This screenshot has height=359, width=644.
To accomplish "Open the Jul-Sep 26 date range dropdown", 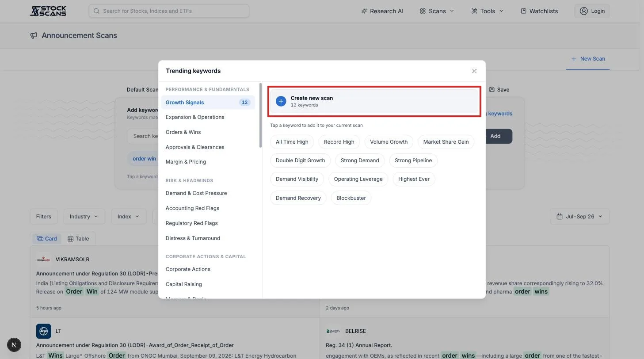I will [x=579, y=217].
